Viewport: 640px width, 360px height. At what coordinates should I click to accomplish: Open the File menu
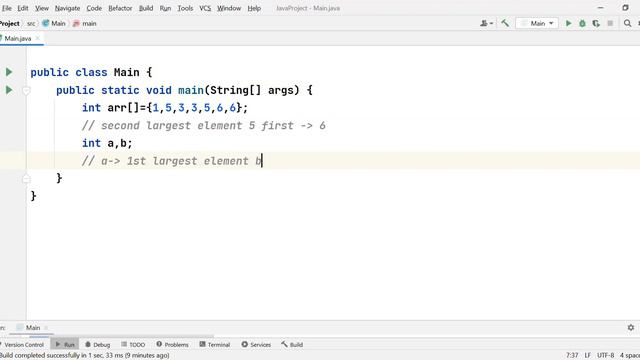pyautogui.click(x=7, y=8)
